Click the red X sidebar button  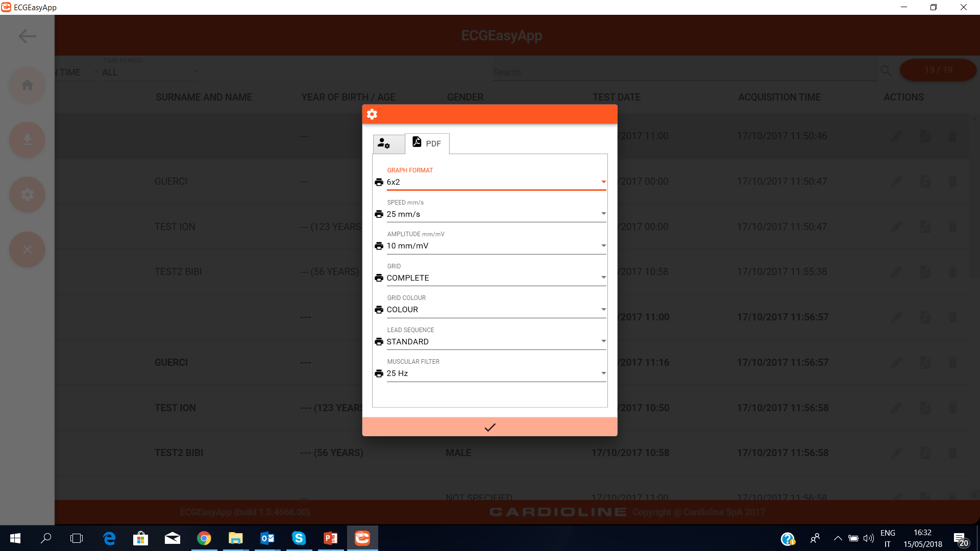27,249
